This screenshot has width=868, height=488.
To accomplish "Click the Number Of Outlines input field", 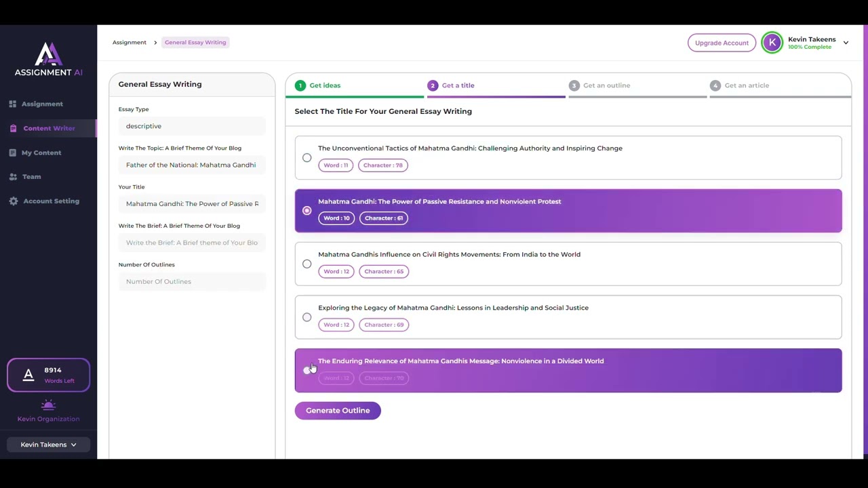I will 192,281.
